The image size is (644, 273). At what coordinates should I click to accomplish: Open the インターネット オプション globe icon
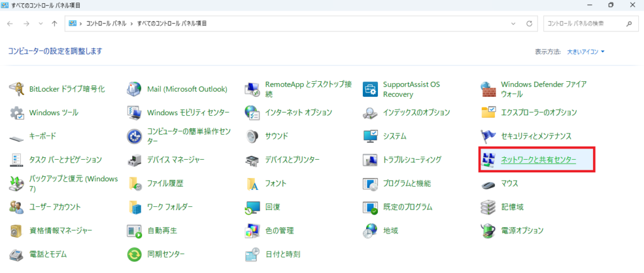coord(252,113)
